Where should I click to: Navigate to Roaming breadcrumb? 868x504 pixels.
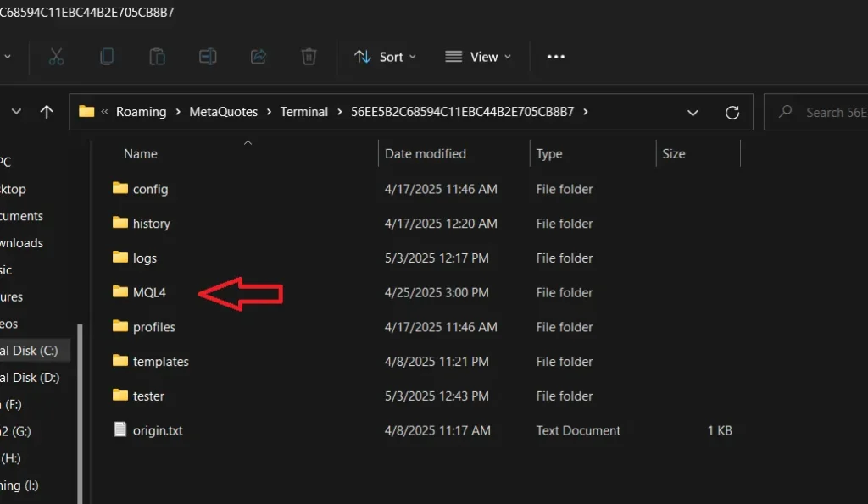[x=142, y=112]
